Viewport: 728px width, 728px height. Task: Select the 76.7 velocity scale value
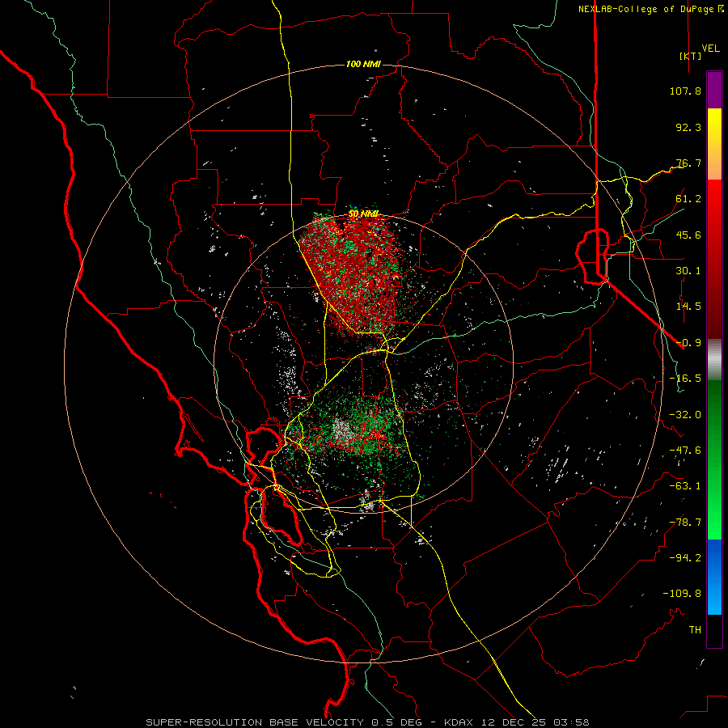click(688, 163)
